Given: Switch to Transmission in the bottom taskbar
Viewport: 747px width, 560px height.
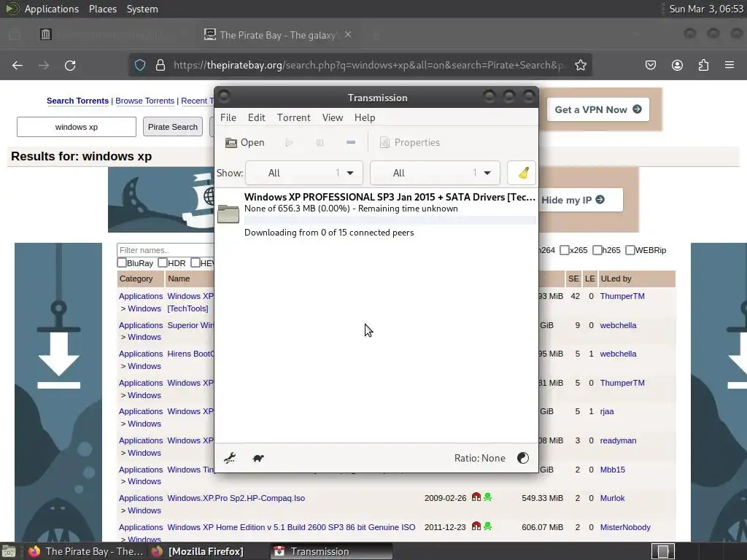Looking at the screenshot, I should [331, 551].
